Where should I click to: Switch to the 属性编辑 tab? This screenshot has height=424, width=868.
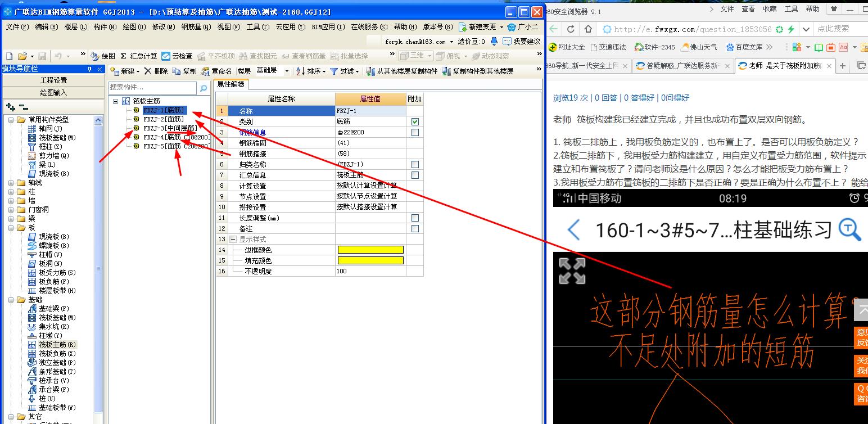tap(230, 84)
